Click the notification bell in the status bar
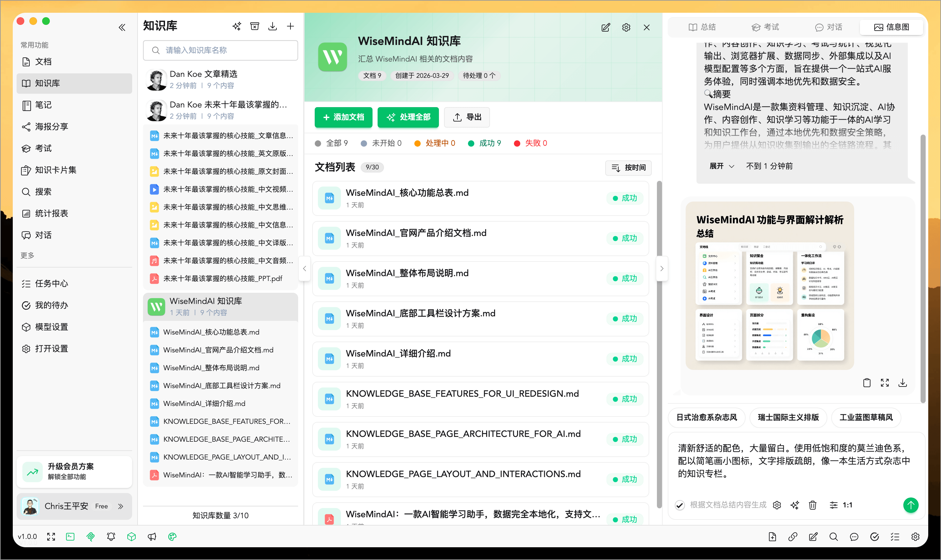 coord(111,536)
